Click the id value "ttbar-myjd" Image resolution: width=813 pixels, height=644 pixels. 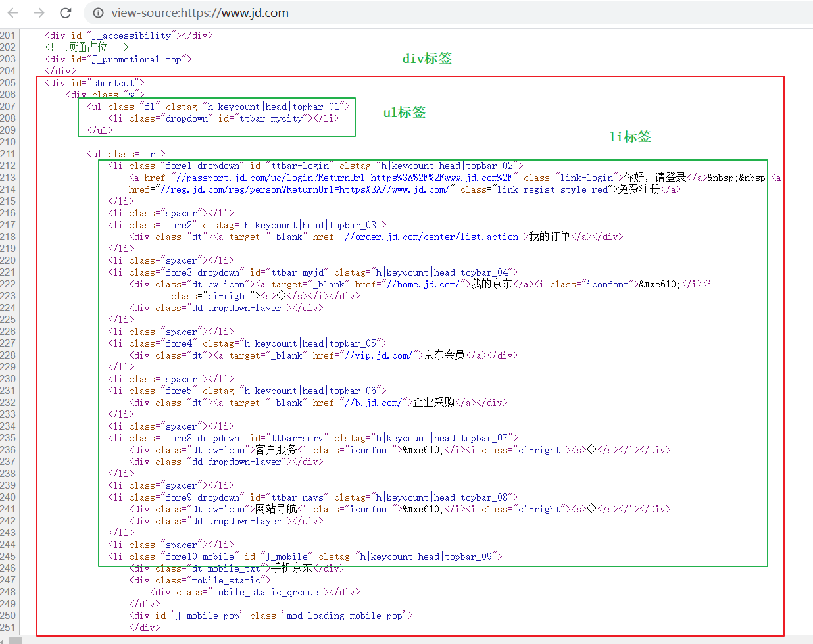pos(297,272)
